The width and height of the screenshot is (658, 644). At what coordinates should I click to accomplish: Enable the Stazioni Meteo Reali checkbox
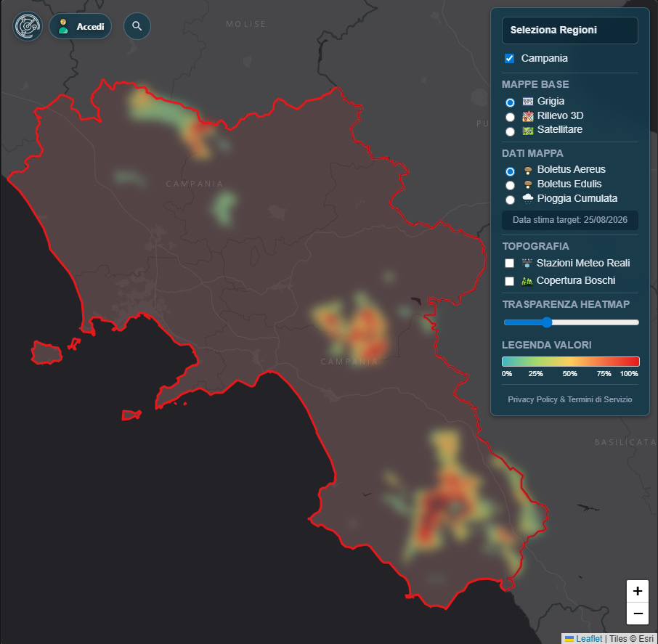click(x=509, y=263)
